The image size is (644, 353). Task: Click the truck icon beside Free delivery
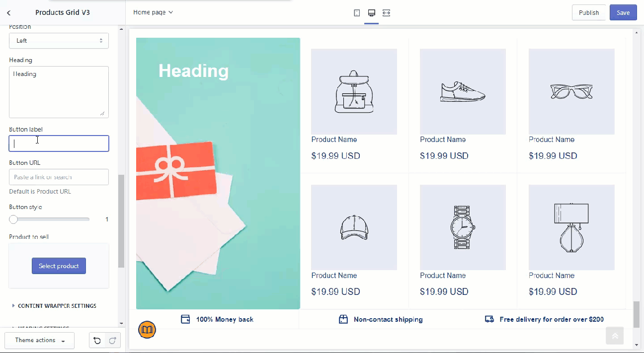(489, 319)
